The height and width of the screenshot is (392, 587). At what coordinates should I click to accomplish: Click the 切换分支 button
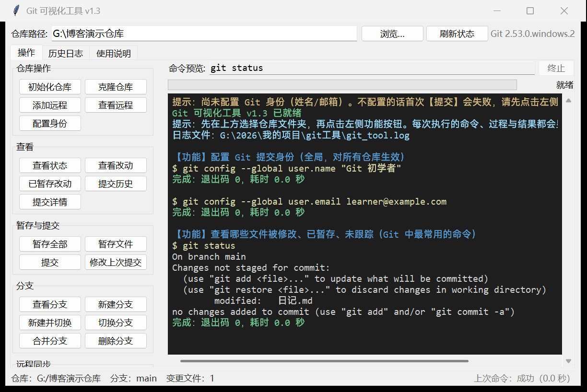(x=116, y=323)
